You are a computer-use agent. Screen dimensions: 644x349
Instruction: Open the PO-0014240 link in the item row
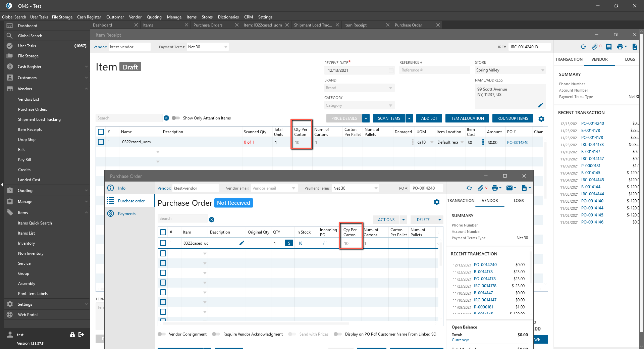(518, 143)
